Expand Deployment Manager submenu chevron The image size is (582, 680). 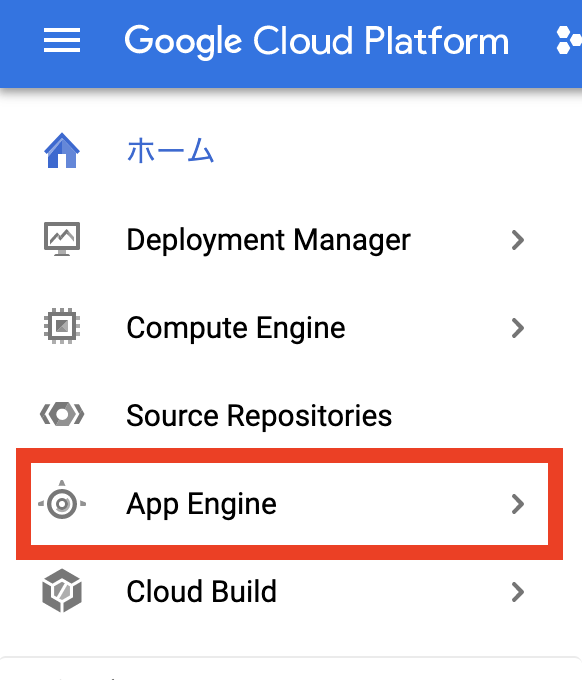click(x=518, y=240)
